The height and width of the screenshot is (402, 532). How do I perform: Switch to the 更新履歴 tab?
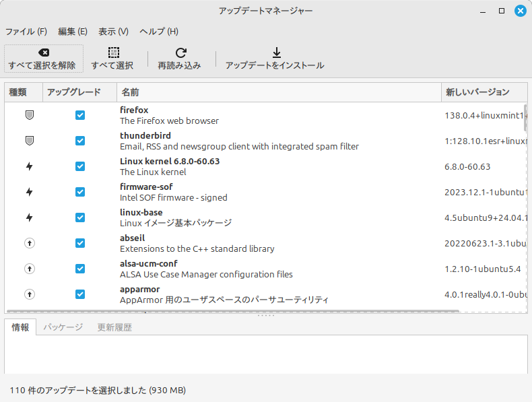114,327
